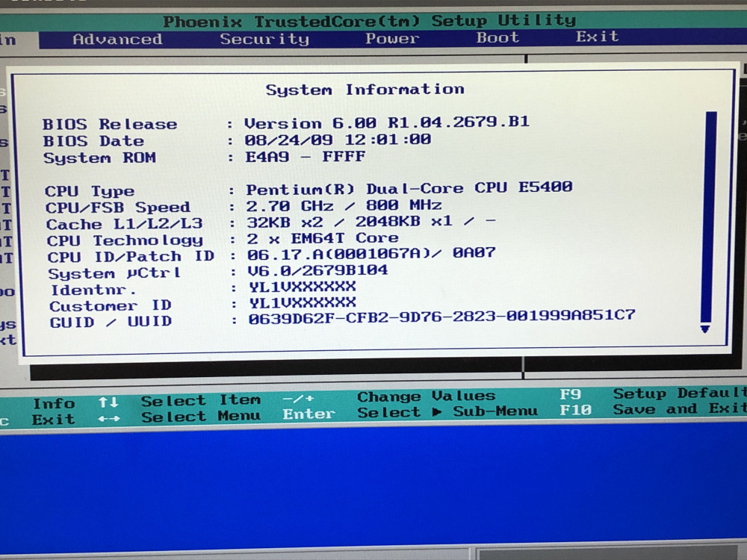Open the Exit menu tab
The height and width of the screenshot is (560, 747).
pos(597,36)
